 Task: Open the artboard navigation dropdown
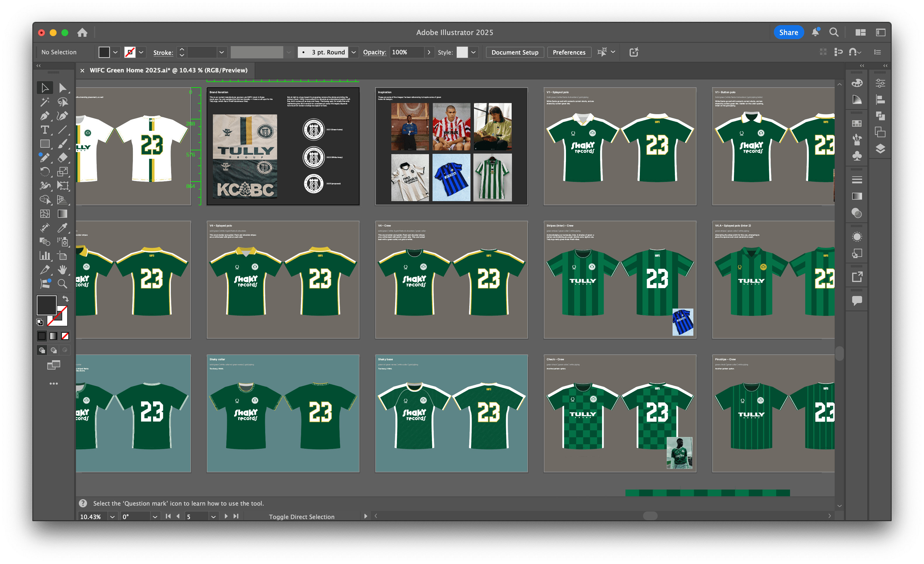[213, 517]
